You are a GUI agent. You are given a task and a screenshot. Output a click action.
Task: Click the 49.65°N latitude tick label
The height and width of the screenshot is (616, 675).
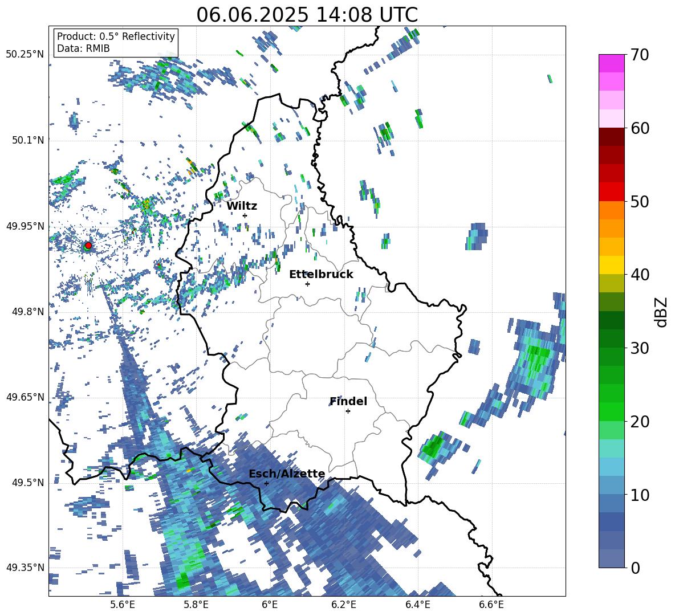tap(25, 397)
